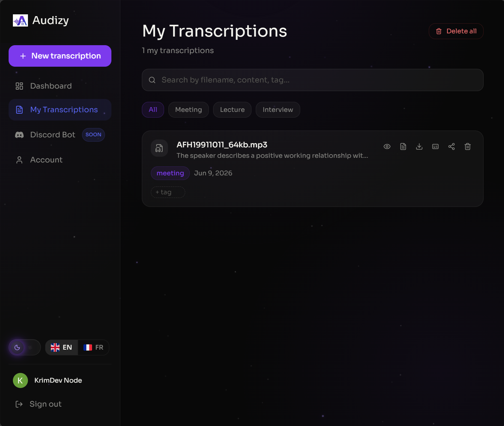The height and width of the screenshot is (426, 504).
Task: Open the Dashboard page
Action: click(60, 86)
